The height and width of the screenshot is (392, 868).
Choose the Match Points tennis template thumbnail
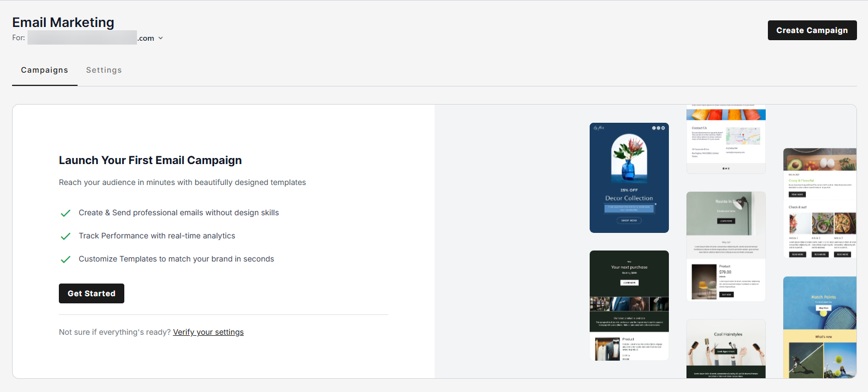820,327
